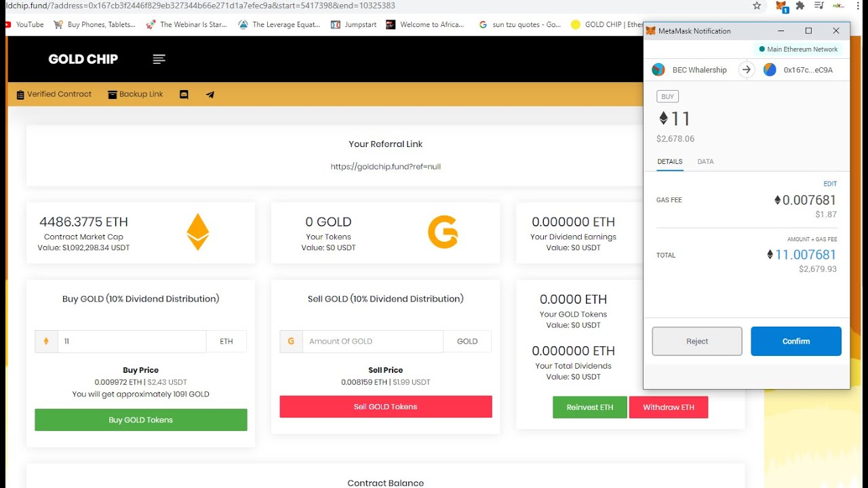868x488 pixels.
Task: Click the arrow between MetaMask accounts
Action: click(747, 70)
